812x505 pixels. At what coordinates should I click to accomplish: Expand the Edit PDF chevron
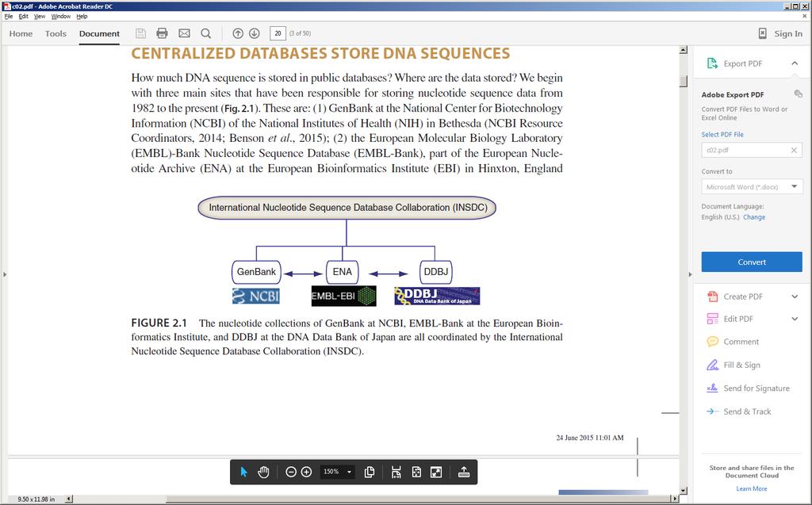point(795,319)
